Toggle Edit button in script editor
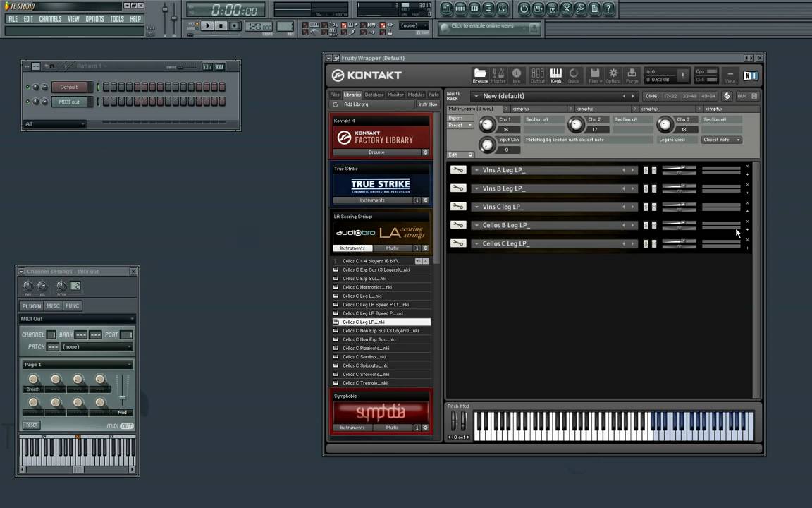This screenshot has width=812, height=508. pos(460,155)
